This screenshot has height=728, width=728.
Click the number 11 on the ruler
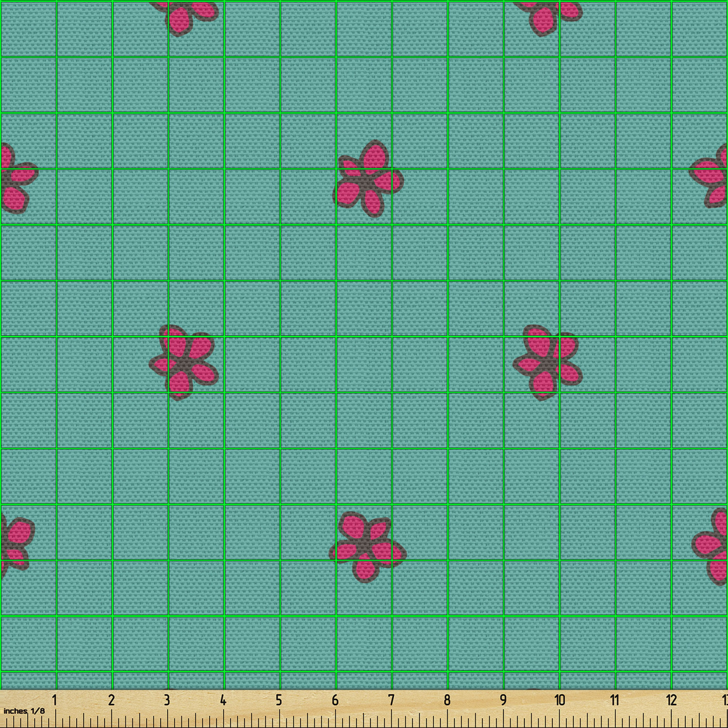(615, 700)
